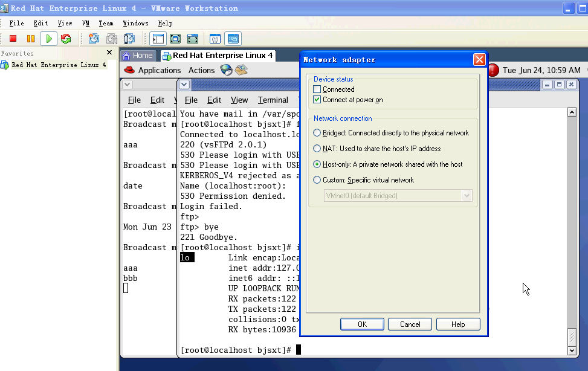Image resolution: width=588 pixels, height=371 pixels.
Task: Open the VM menu in menu bar
Action: (85, 23)
